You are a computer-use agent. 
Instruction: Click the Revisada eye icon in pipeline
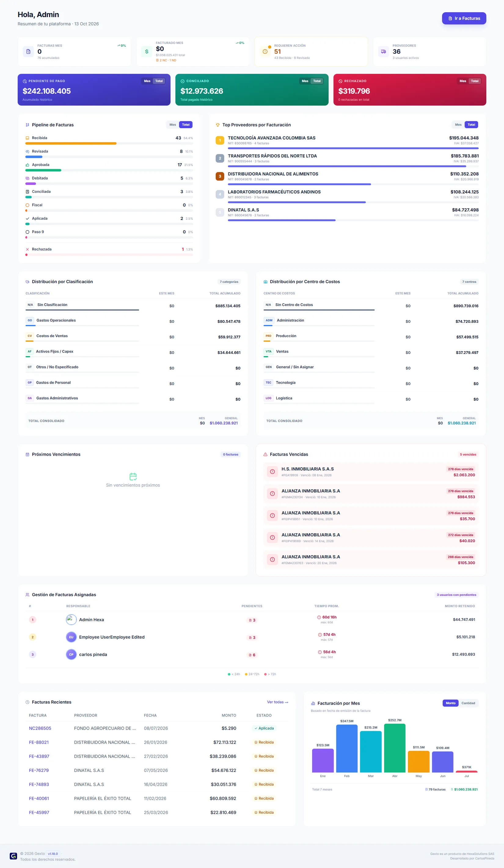point(27,151)
